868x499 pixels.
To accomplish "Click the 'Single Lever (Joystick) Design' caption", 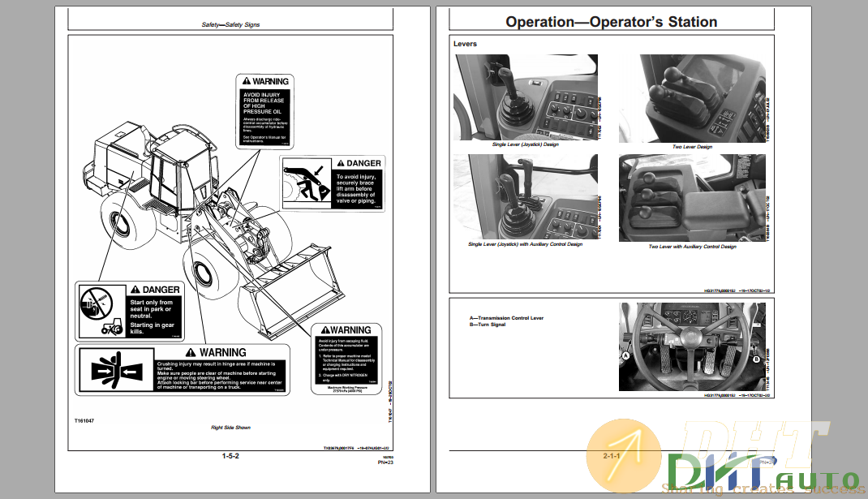I will pos(526,144).
